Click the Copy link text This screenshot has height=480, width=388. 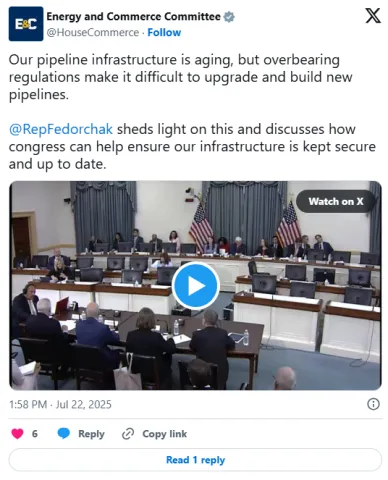click(x=165, y=434)
